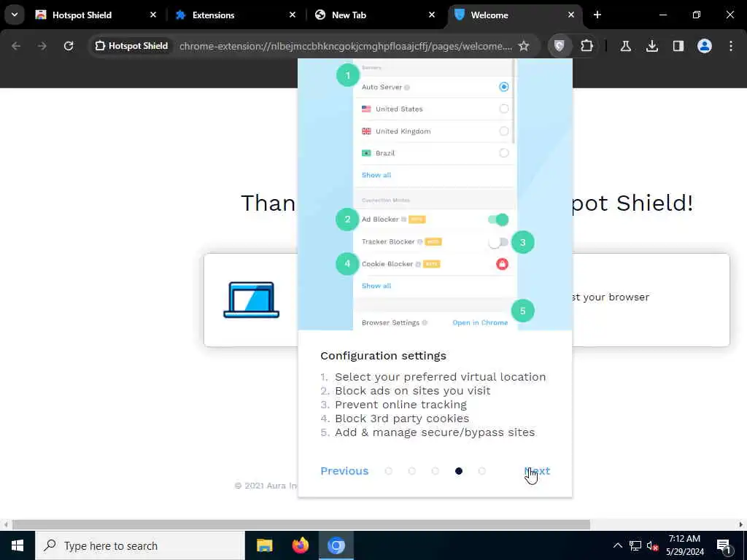Open the network status tray icon
Viewport: 747px width, 560px height.
(x=635, y=545)
